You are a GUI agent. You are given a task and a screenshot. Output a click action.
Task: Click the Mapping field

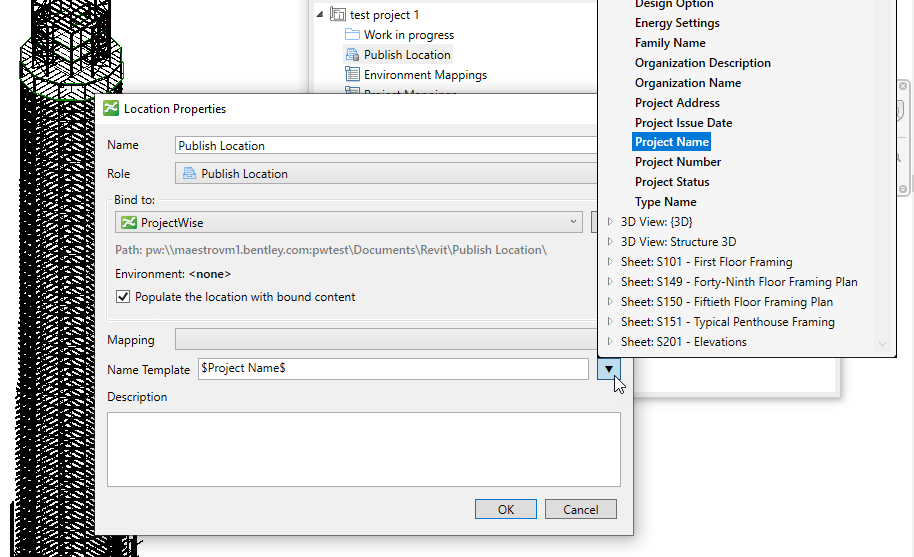click(x=385, y=340)
